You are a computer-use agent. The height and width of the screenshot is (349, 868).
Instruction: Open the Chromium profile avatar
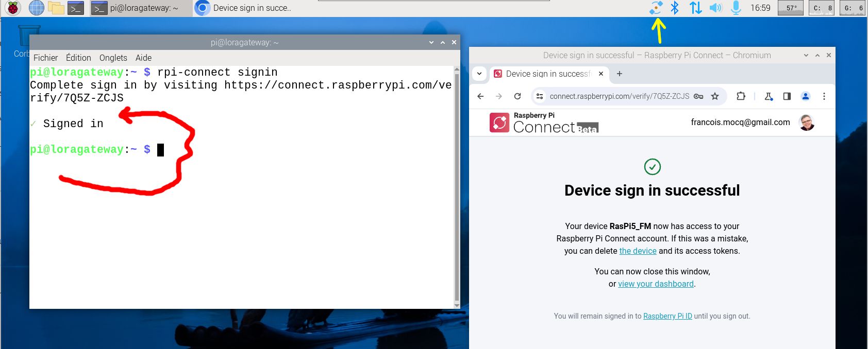coord(806,96)
